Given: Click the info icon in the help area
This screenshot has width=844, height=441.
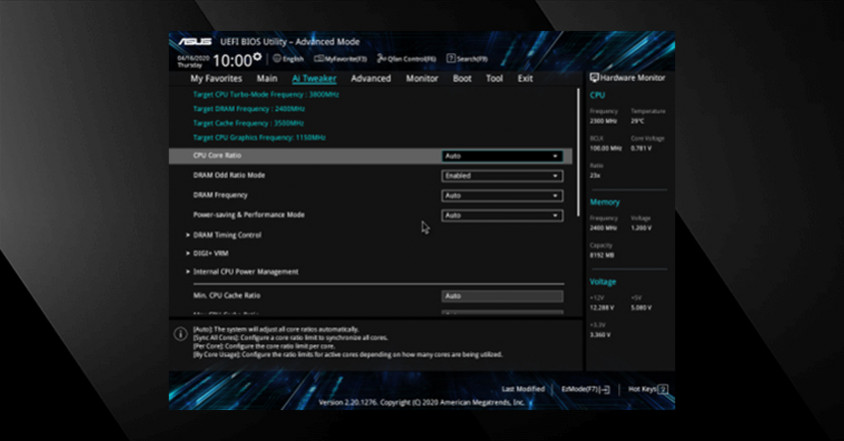Looking at the screenshot, I should [x=180, y=334].
